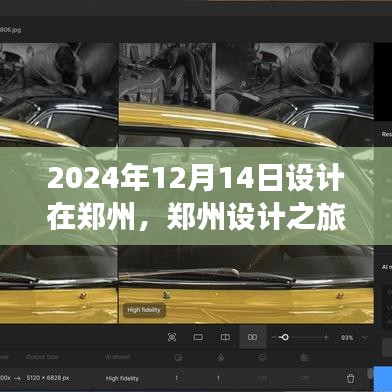Screen dimensions: 392x392
Task: Click the zoom in plus icon
Action: 326,337
